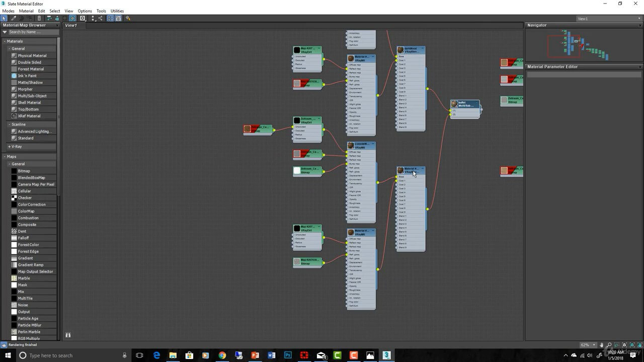Select Multi/Sub-Object material entry
Screen dimensions: 644x362
click(32, 96)
